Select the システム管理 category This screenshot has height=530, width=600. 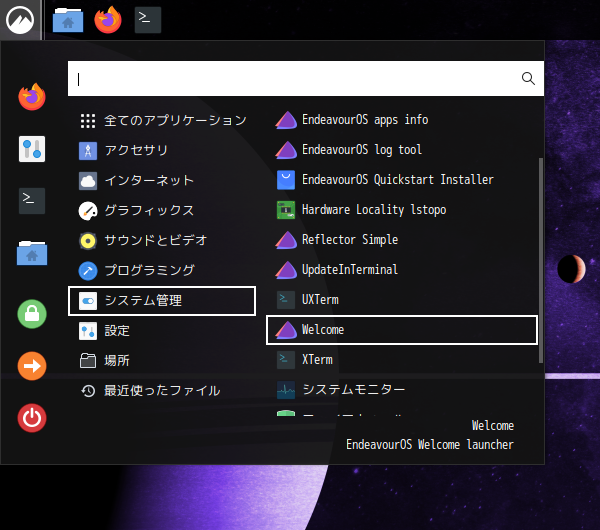tap(162, 301)
